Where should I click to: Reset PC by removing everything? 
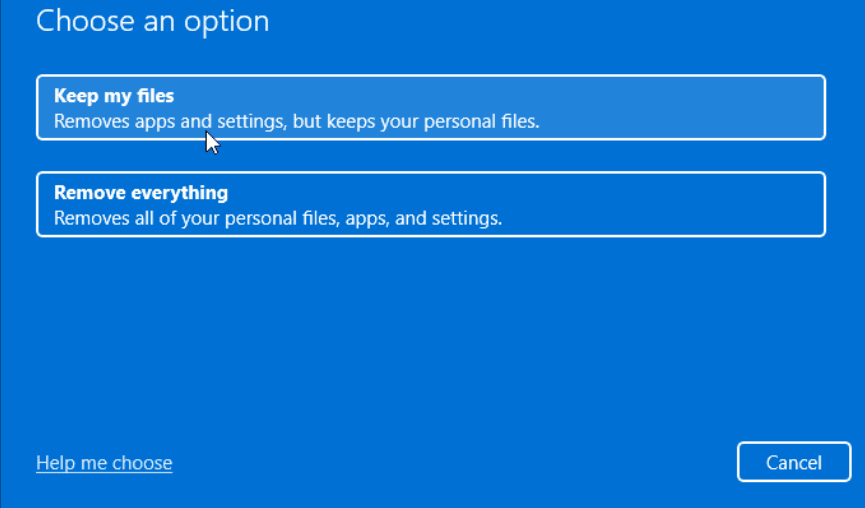tap(430, 204)
